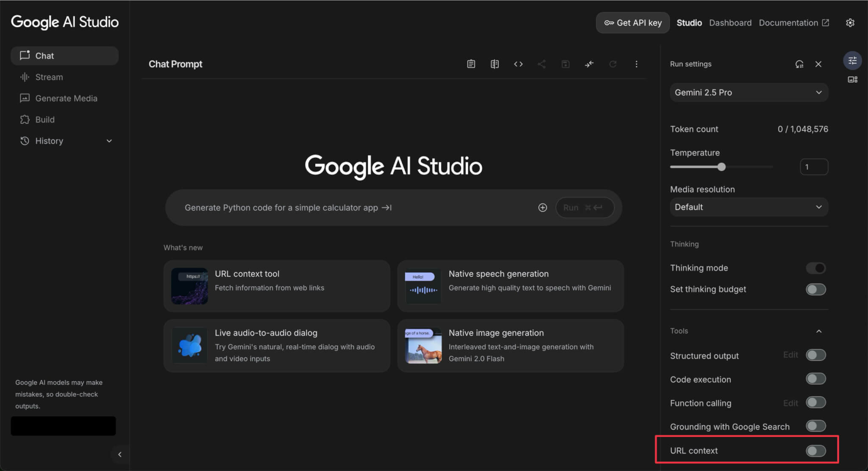Open the settings gear icon
The image size is (868, 471).
tap(850, 23)
